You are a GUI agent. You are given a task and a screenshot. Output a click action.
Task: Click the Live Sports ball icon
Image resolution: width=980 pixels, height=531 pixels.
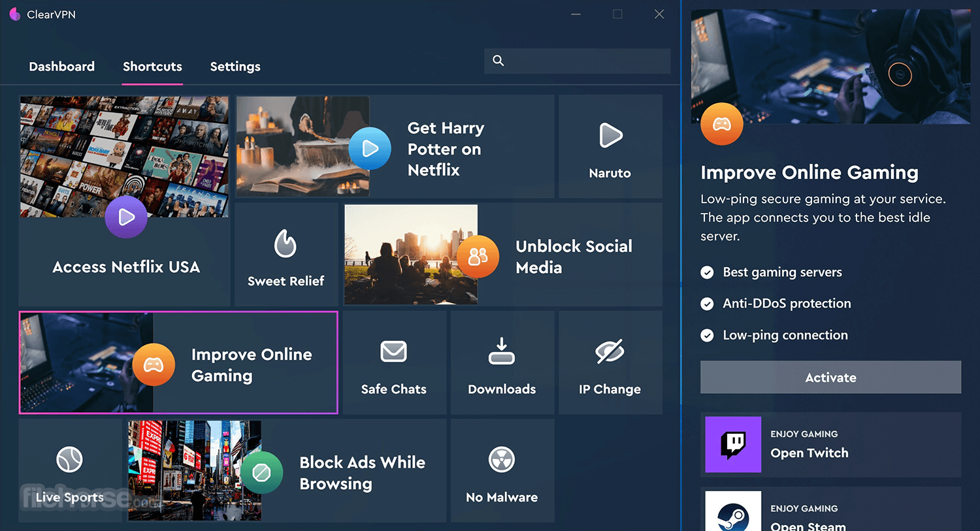click(69, 459)
